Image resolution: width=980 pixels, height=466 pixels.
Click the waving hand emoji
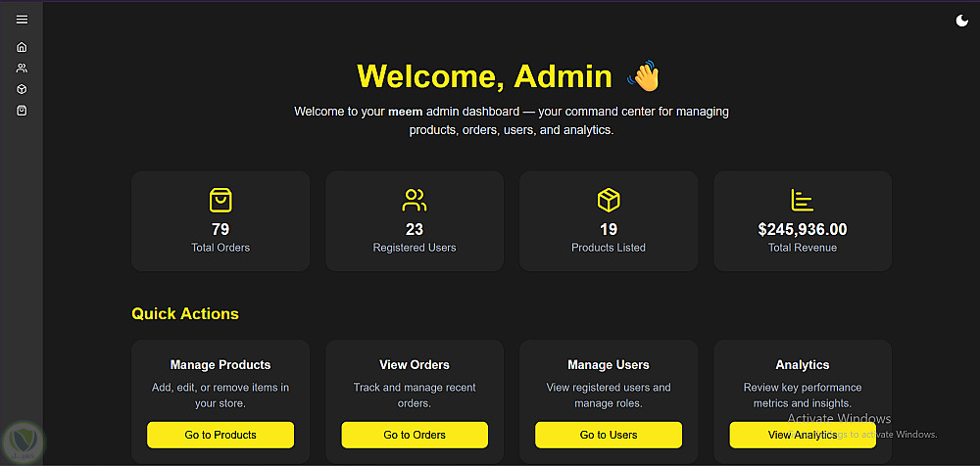643,76
